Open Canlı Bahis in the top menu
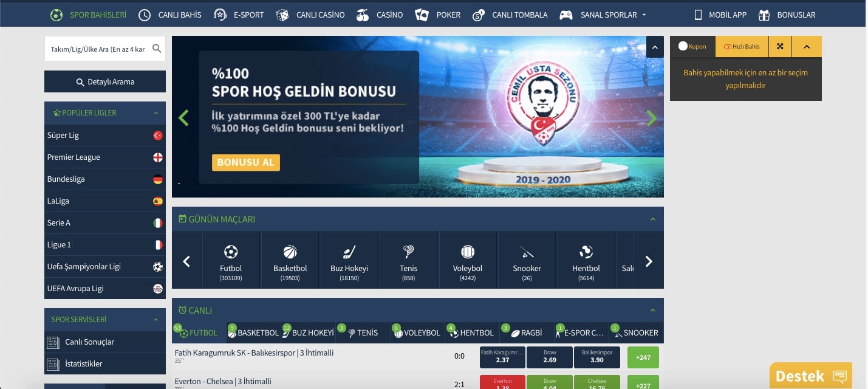This screenshot has height=389, width=868. [170, 15]
